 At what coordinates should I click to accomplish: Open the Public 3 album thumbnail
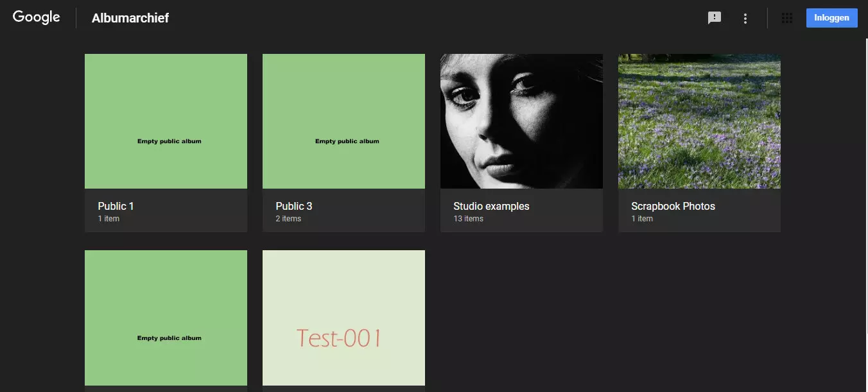point(343,121)
